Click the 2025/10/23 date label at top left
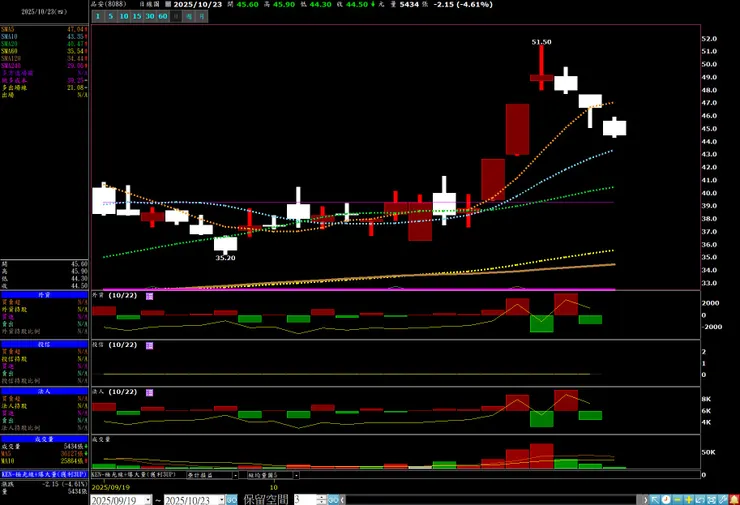 pyautogui.click(x=44, y=12)
